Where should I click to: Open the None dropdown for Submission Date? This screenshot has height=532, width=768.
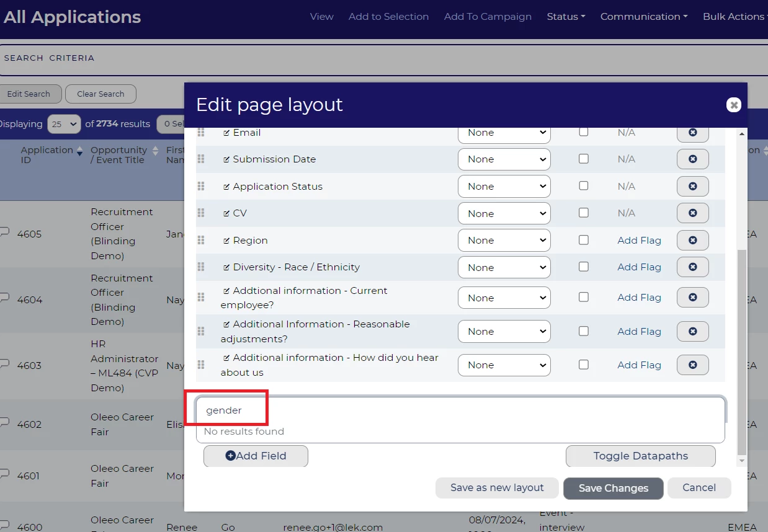pos(504,159)
